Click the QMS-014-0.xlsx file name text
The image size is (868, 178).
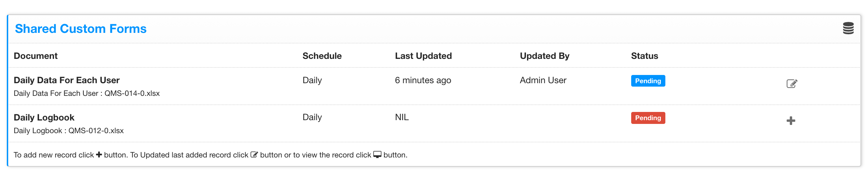click(x=132, y=93)
